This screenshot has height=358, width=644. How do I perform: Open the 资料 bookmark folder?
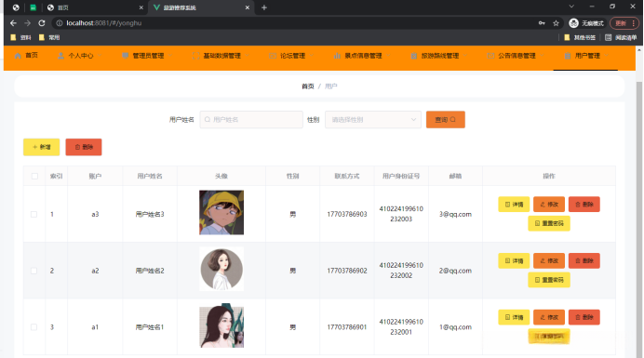click(20, 37)
